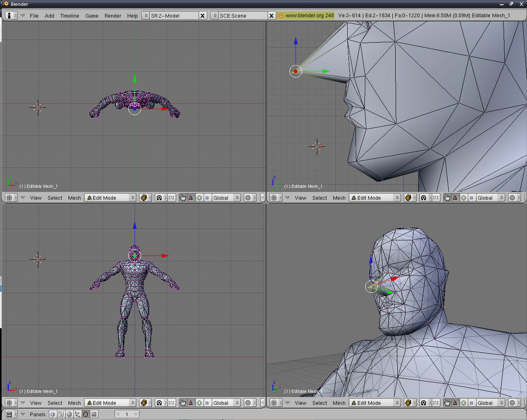This screenshot has height=420, width=527.
Task: Enable the rotate manipulator in the front-view viewport
Action: (x=199, y=403)
